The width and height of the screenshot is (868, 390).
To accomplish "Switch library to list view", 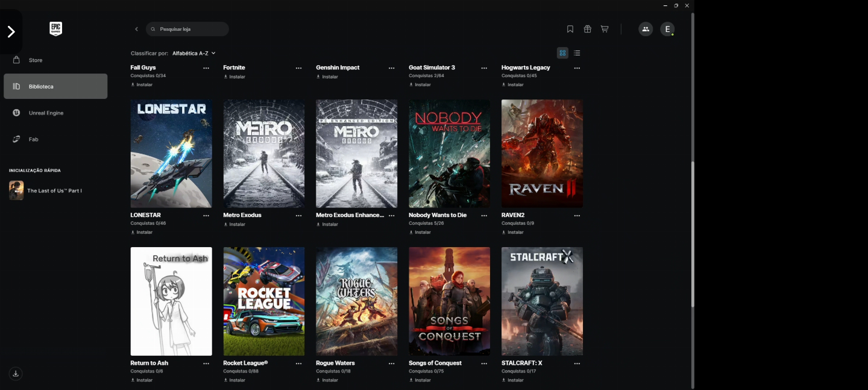I will pos(577,53).
